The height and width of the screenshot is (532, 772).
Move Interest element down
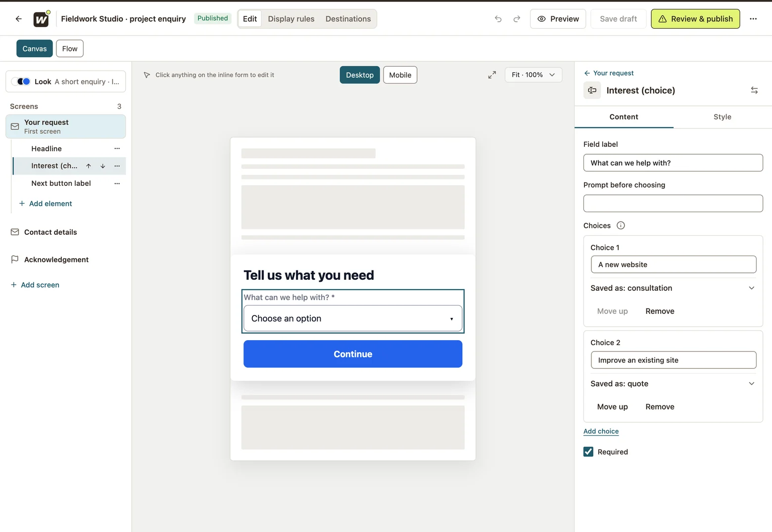pos(103,166)
